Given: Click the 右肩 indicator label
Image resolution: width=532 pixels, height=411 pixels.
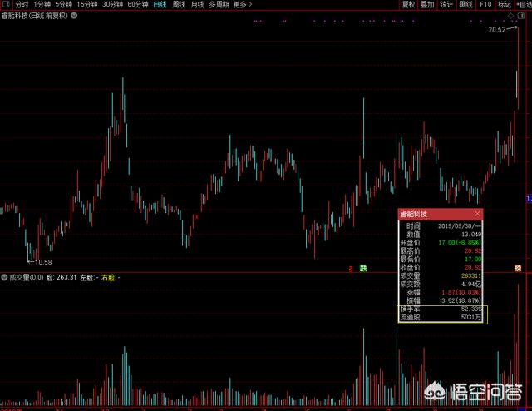Looking at the screenshot, I should coord(111,278).
